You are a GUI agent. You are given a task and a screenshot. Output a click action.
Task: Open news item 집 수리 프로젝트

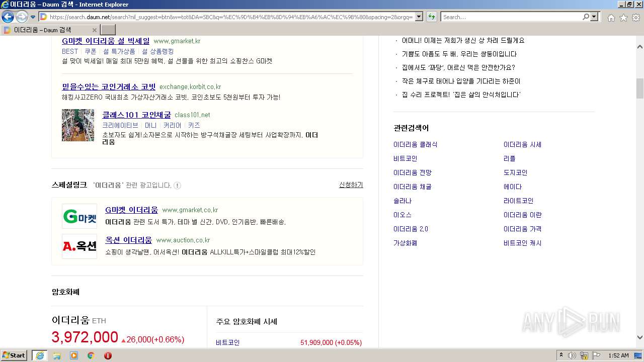click(x=461, y=95)
